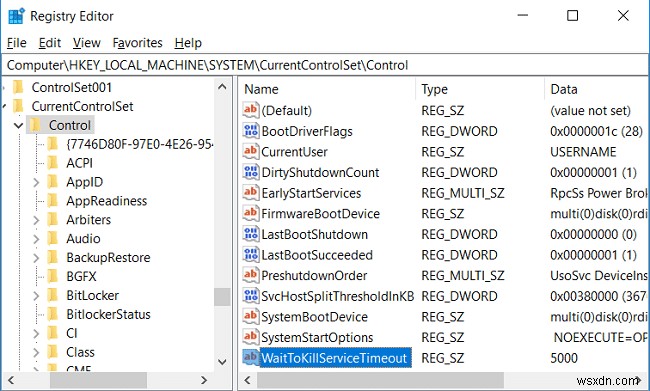The height and width of the screenshot is (391, 650).
Task: Click the folder icon for ACPI
Action: [53, 163]
